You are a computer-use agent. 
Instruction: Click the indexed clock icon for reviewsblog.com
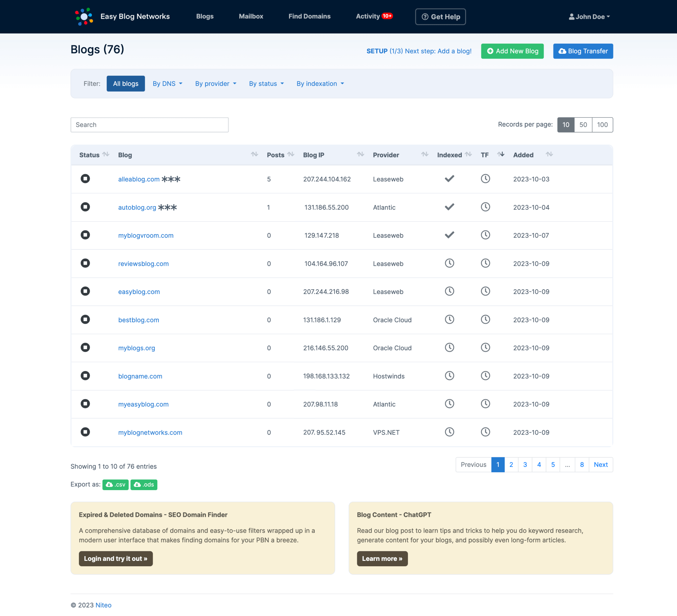click(450, 263)
